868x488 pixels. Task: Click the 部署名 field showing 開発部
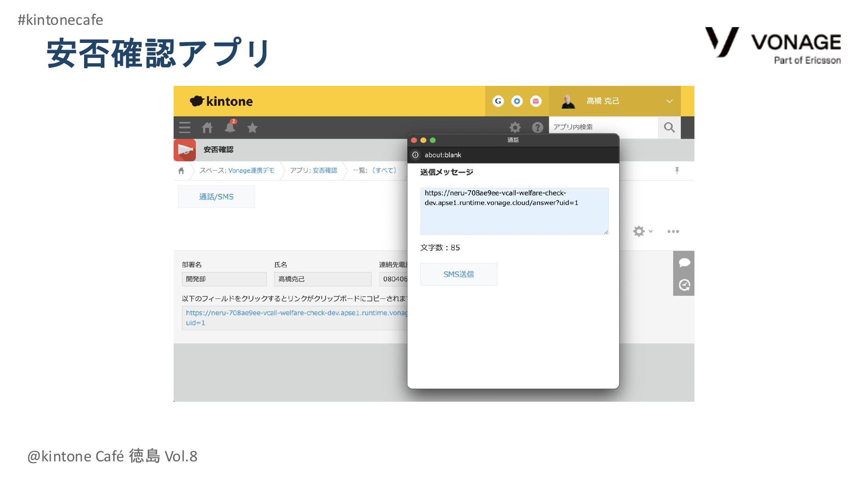224,279
